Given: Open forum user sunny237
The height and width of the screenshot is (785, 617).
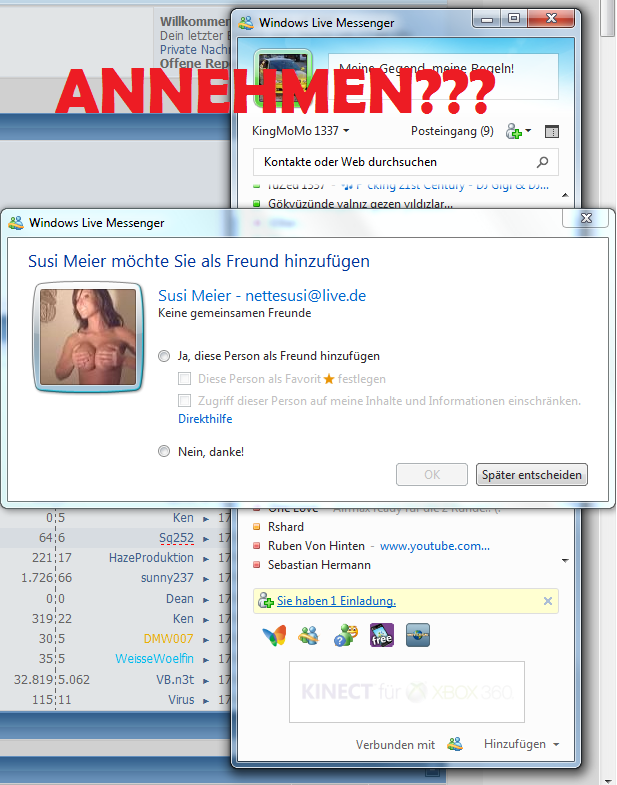Looking at the screenshot, I should click(167, 578).
